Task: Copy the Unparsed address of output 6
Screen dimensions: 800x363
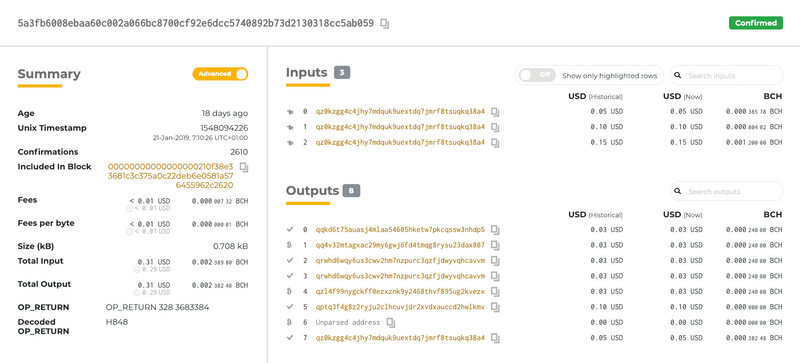Action: (x=391, y=323)
